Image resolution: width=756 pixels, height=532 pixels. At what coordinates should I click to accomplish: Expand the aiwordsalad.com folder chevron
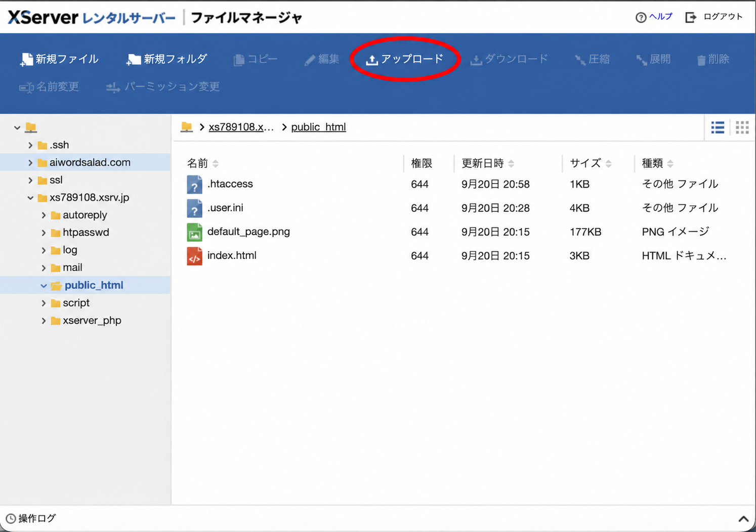[x=30, y=163]
